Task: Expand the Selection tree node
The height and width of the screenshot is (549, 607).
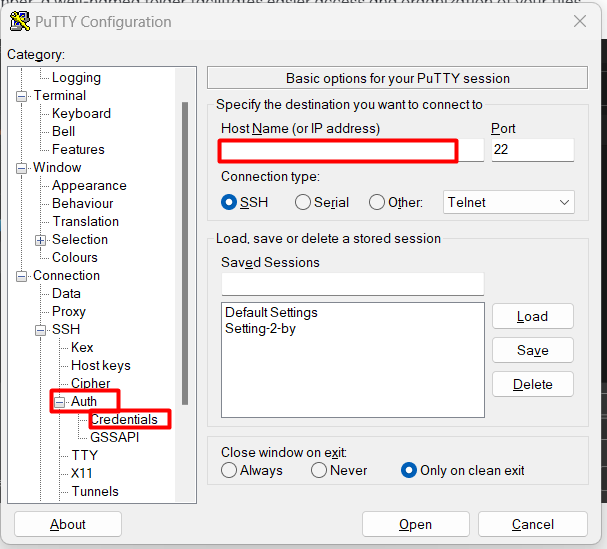Action: pos(40,240)
